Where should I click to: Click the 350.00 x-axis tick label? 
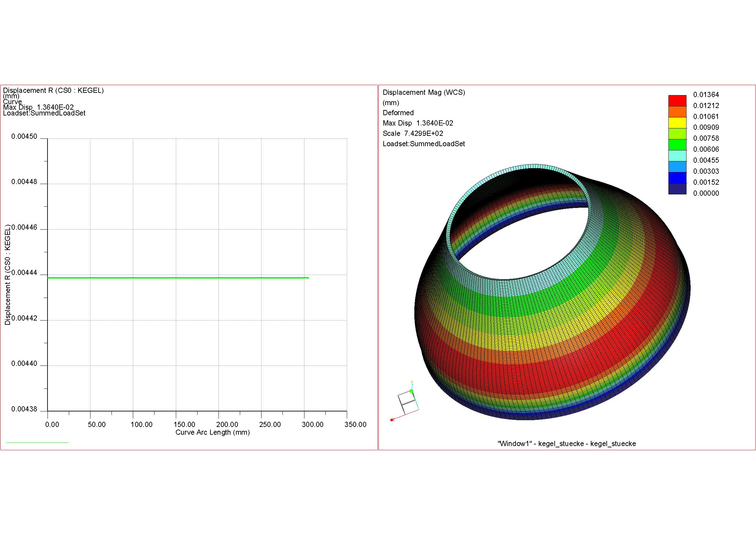coord(355,424)
